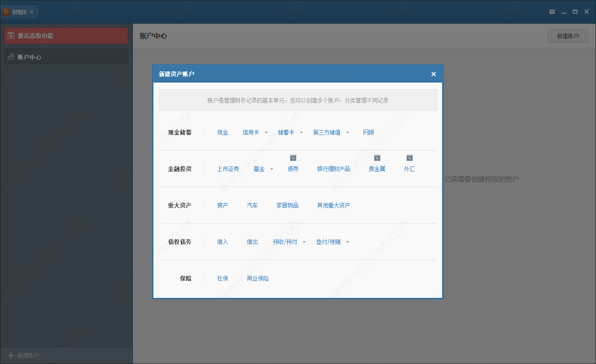Viewport: 596px width, 364px height.
Task: Select 账户中心 in the sidebar
Action: coord(66,57)
